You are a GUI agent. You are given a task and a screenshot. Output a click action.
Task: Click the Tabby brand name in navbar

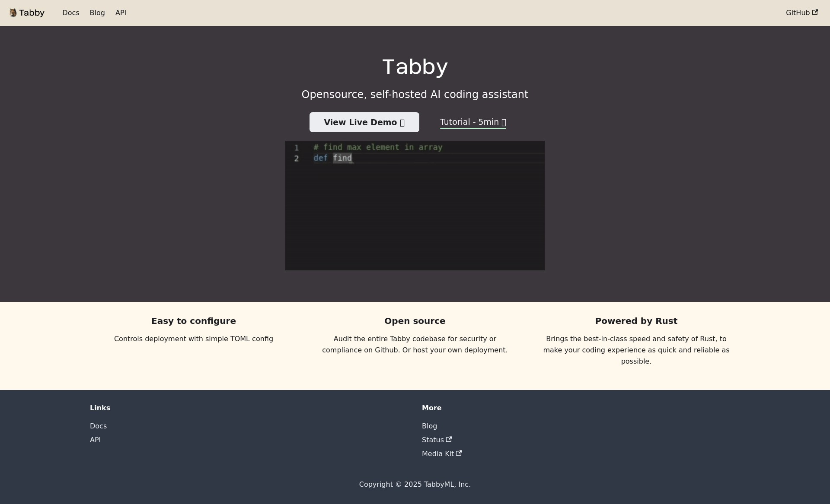(x=32, y=13)
